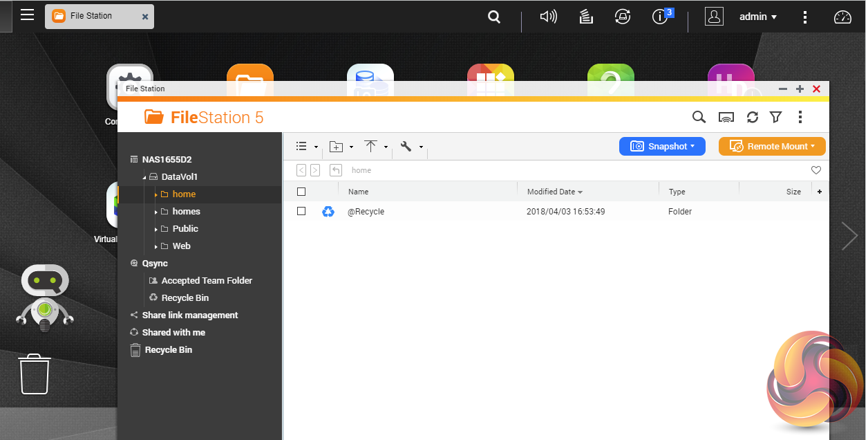Screen dimensions: 868x440
Task: Open the main hamburger menu
Action: (x=27, y=15)
